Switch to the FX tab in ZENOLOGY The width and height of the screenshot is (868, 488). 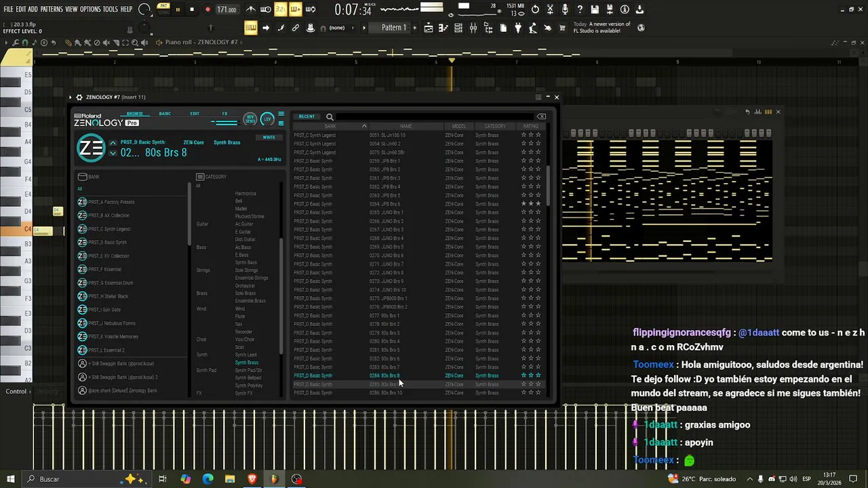tap(225, 113)
